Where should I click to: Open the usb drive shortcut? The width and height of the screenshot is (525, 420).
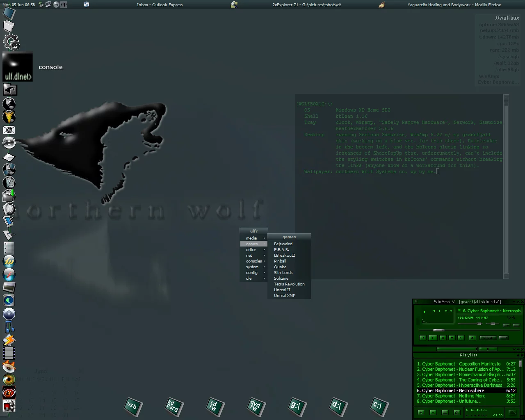132,406
